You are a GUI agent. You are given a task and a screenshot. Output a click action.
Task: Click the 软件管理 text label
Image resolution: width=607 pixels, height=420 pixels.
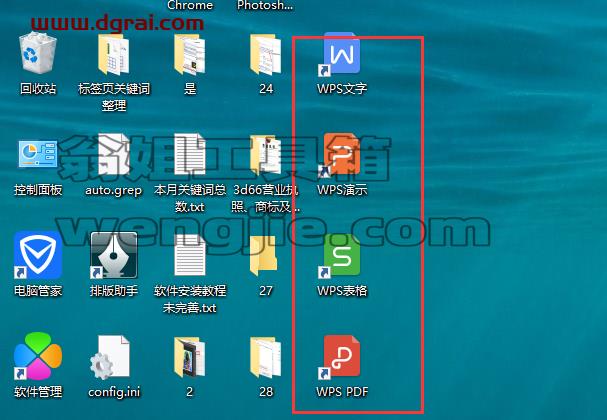point(38,391)
